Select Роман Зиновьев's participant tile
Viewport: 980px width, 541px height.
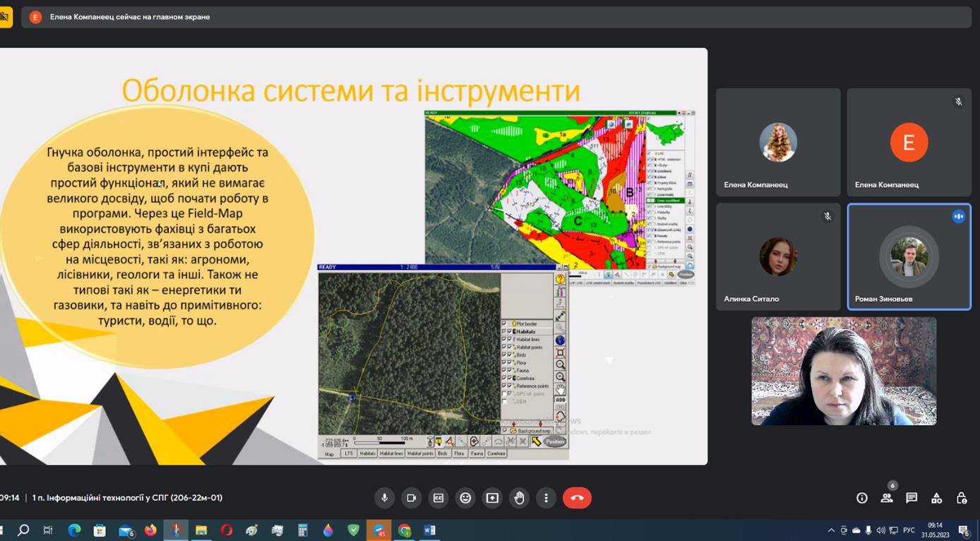(909, 257)
